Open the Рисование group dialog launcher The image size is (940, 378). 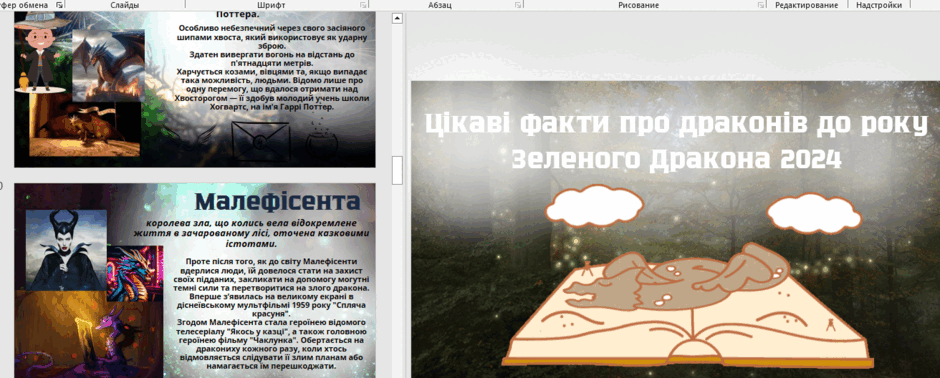point(761,5)
